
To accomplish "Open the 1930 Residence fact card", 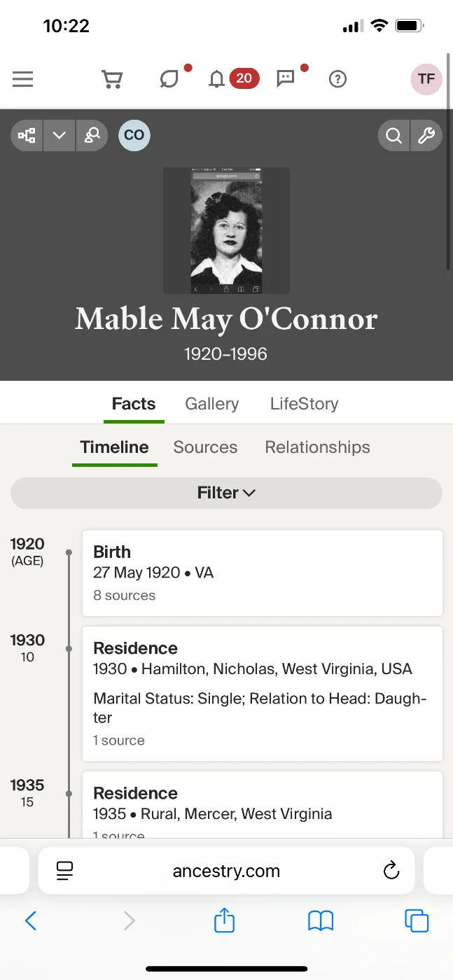I will coord(263,693).
